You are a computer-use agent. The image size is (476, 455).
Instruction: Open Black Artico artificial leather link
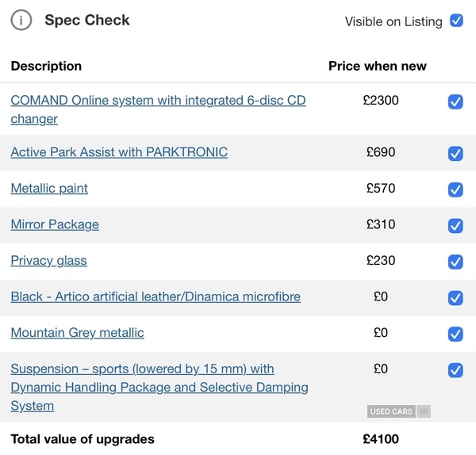point(155,296)
